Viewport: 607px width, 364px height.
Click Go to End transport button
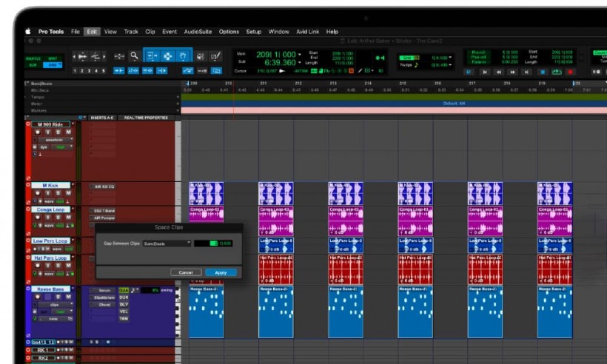click(526, 72)
